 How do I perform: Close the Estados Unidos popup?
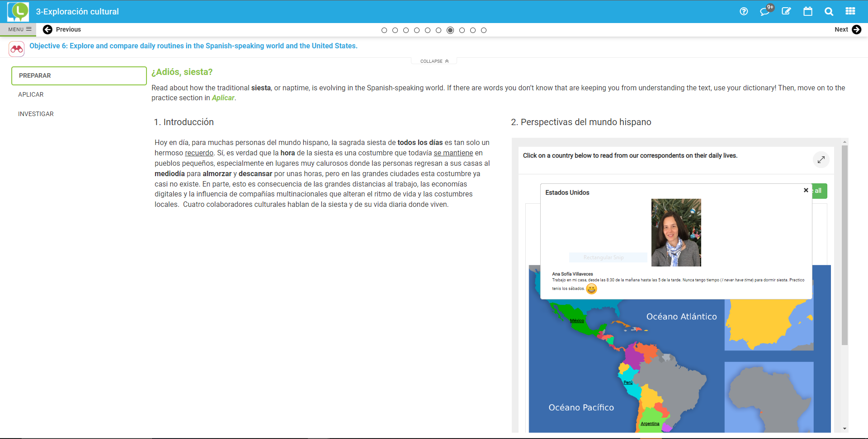(x=806, y=190)
